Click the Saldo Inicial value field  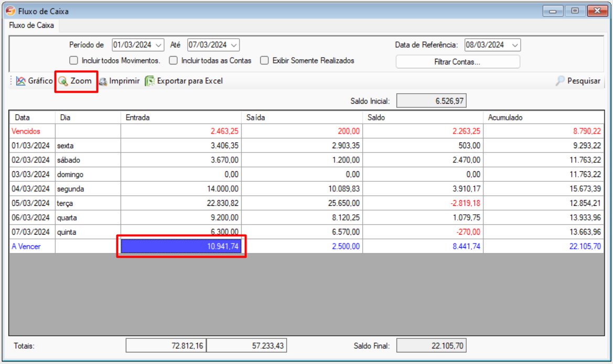431,101
